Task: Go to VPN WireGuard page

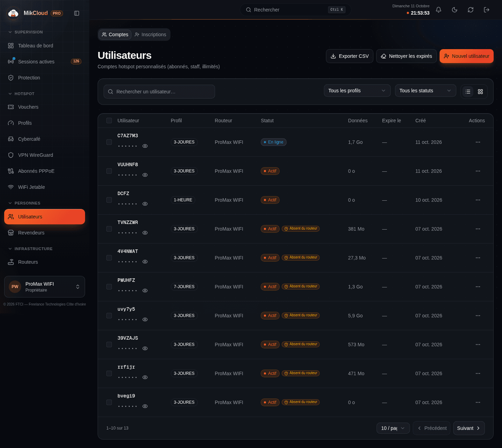Action: (x=45, y=155)
